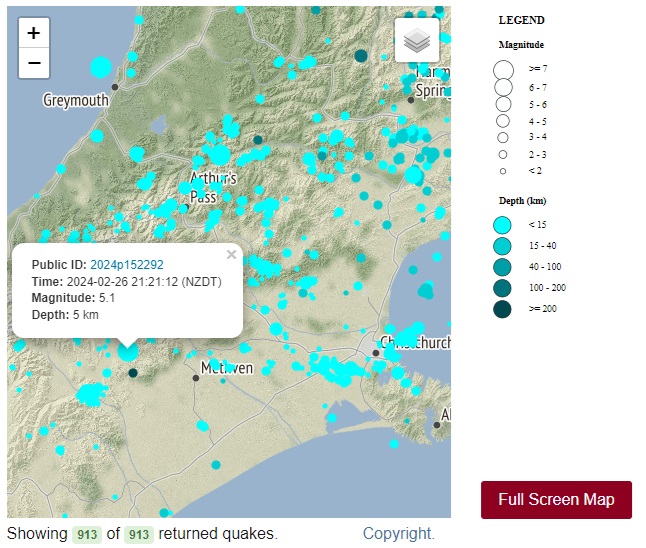Viewport: 646px width, 548px height.
Task: Click the 'Depth (km)' legend heading
Action: click(x=522, y=201)
